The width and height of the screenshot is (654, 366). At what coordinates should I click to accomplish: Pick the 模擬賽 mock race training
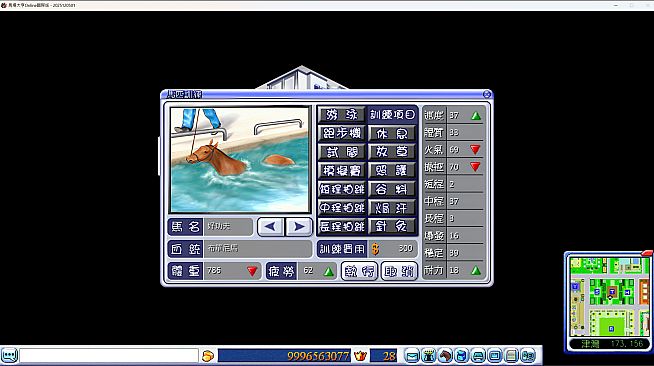pyautogui.click(x=342, y=170)
